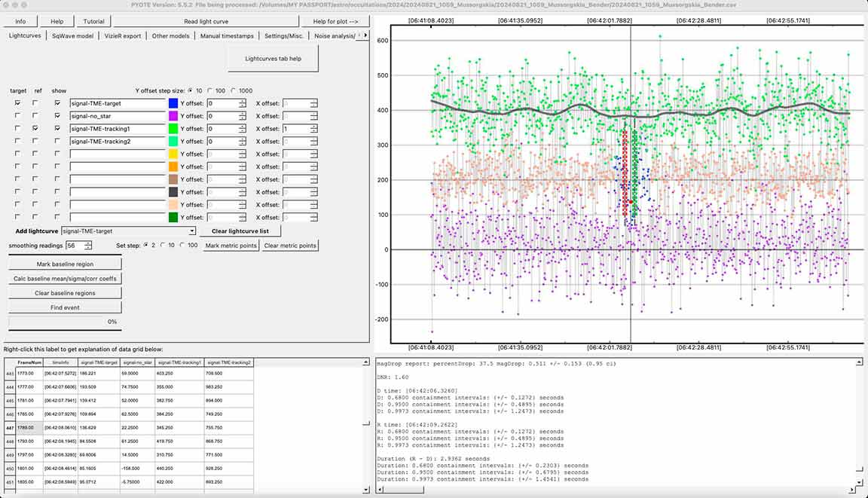Click the data table scroll-down arrow
Image resolution: width=868 pixels, height=498 pixels.
(x=366, y=490)
